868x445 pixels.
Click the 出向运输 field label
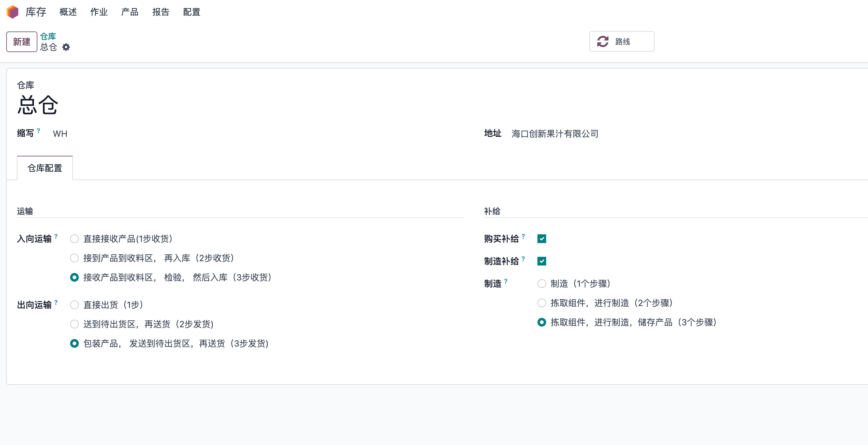(x=34, y=305)
